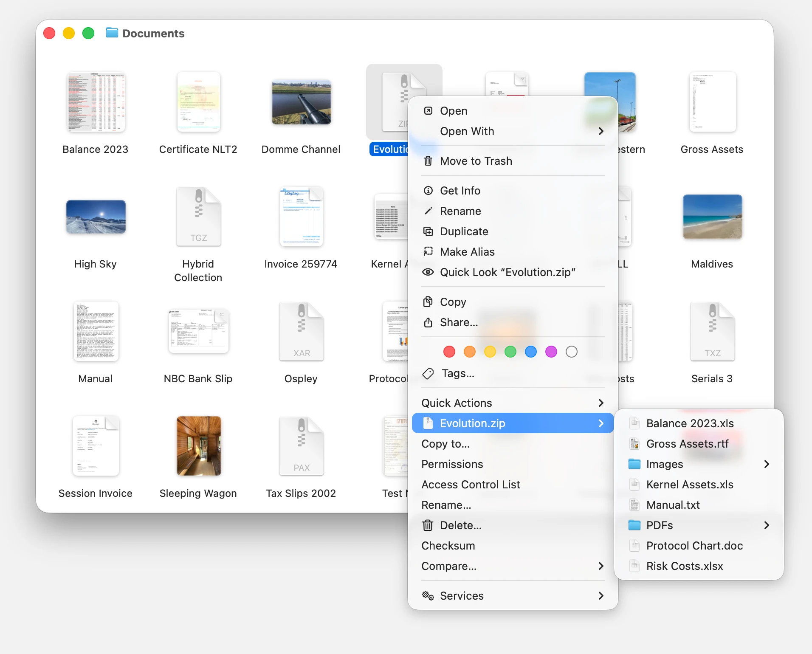Image resolution: width=812 pixels, height=654 pixels.
Task: Select the High Sky photo thumbnail
Action: coord(96,217)
